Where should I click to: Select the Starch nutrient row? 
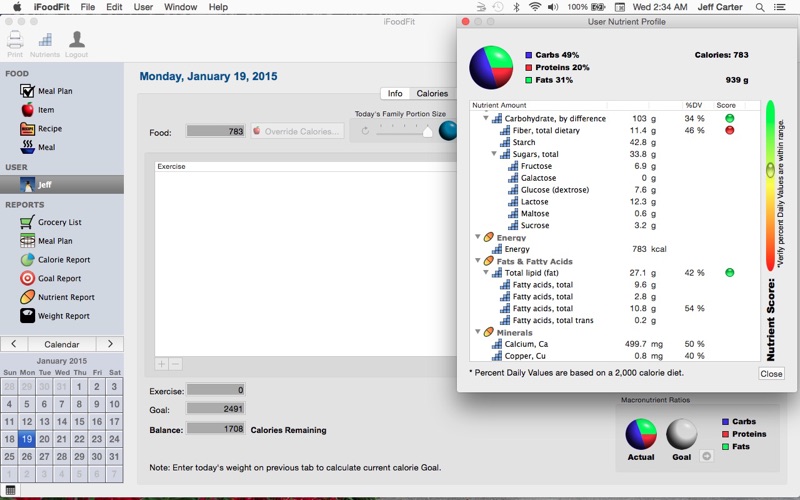[x=615, y=142]
